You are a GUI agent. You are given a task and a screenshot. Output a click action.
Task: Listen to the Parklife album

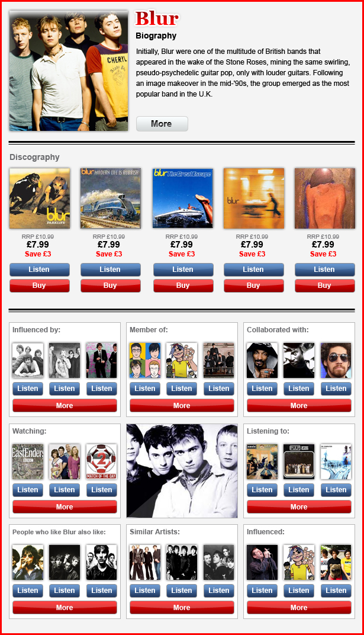(x=40, y=270)
